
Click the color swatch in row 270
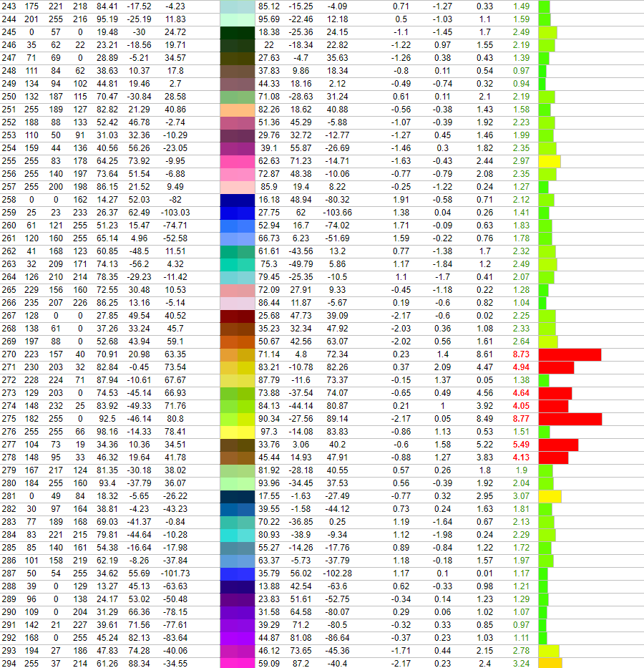(x=238, y=354)
